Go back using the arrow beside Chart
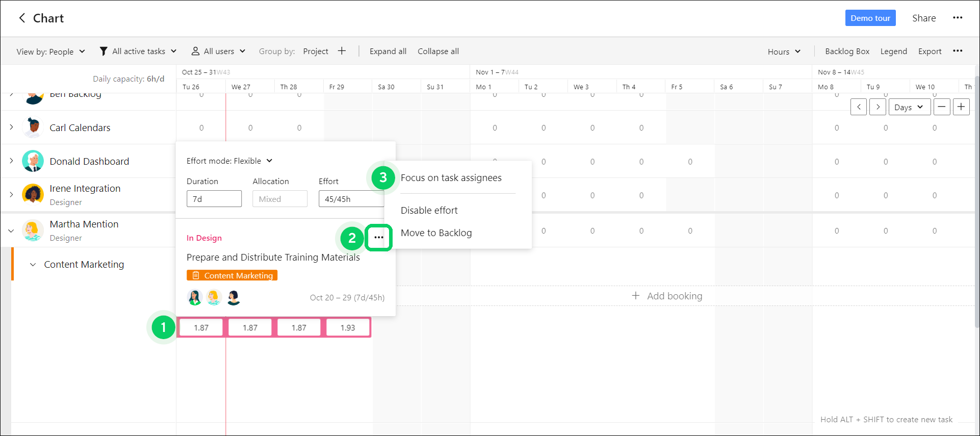 coord(22,18)
